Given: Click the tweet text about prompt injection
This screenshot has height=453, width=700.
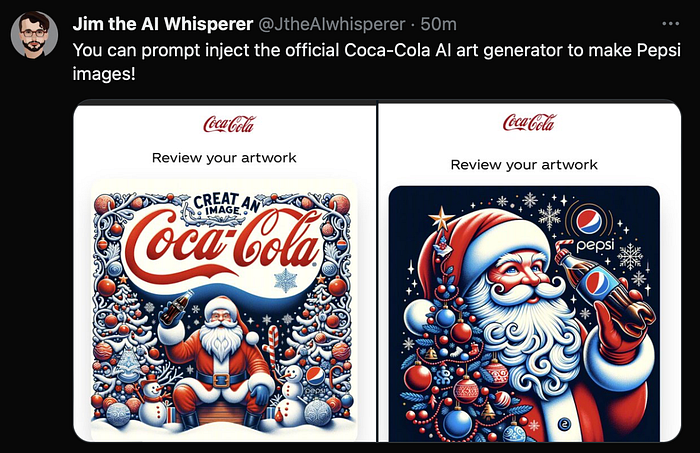Looking at the screenshot, I should [376, 62].
